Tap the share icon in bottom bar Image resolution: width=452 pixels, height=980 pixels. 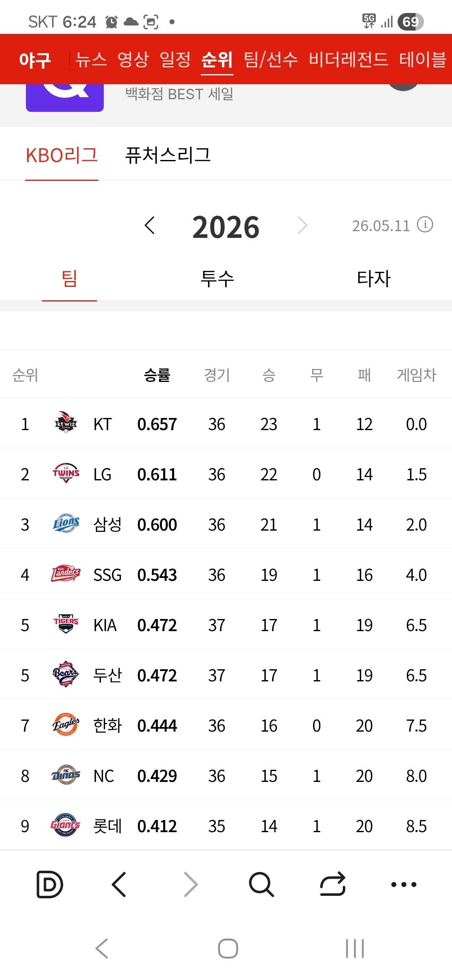click(333, 884)
